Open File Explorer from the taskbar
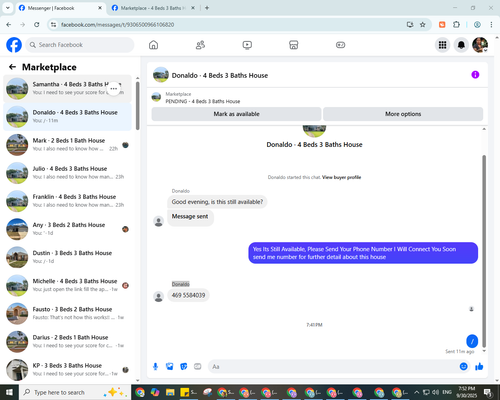 170,392
